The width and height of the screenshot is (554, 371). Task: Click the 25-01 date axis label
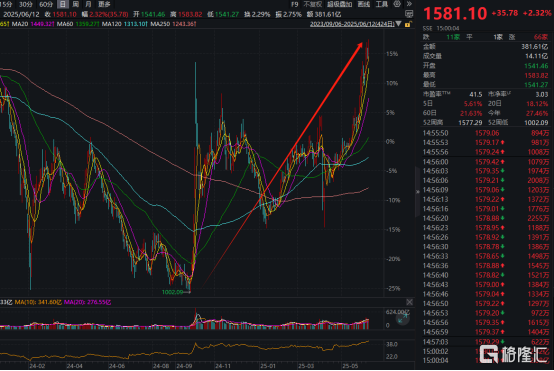[267, 366]
